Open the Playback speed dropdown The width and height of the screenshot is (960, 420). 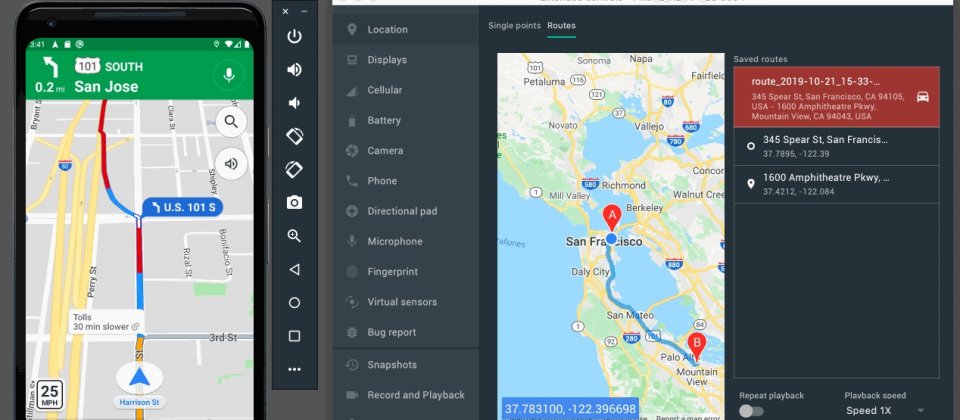coord(885,410)
